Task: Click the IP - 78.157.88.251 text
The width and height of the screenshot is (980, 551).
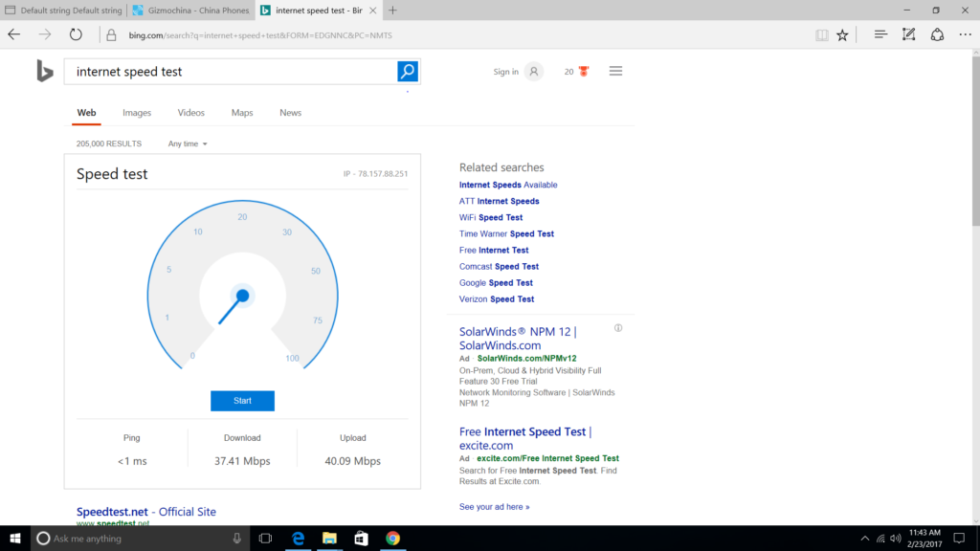Action: [x=375, y=174]
